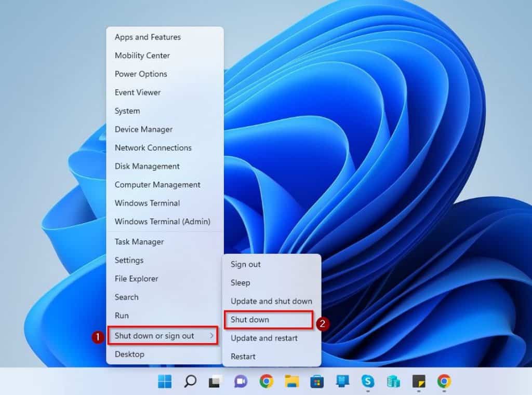Choose Update and shut down
532x395 pixels.
(x=272, y=302)
